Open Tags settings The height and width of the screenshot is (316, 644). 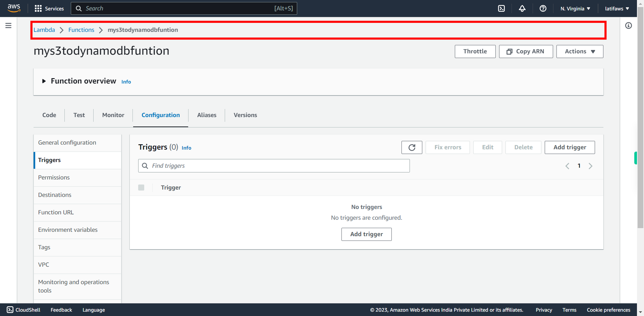pyautogui.click(x=77, y=248)
